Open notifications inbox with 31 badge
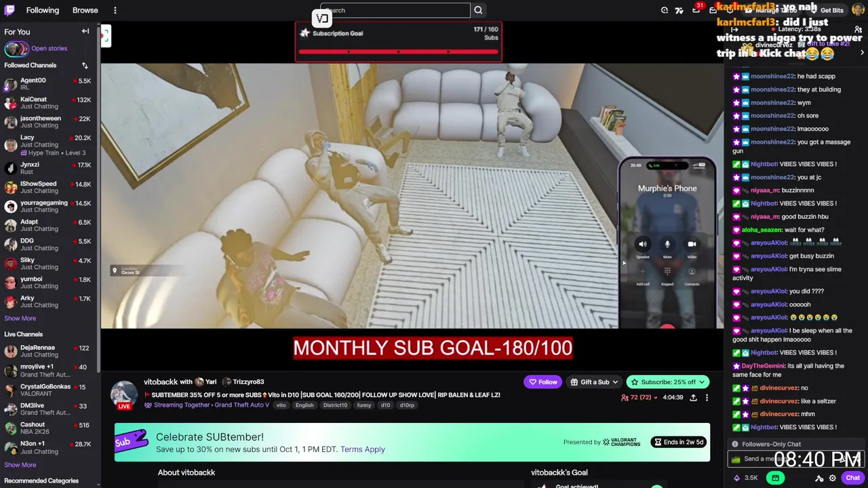 click(696, 10)
